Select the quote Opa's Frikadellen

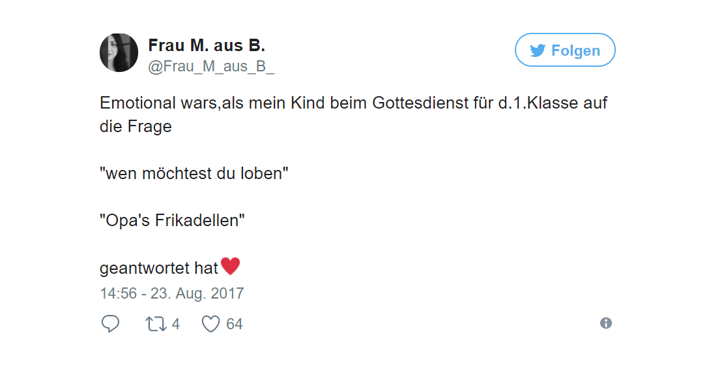(x=172, y=220)
